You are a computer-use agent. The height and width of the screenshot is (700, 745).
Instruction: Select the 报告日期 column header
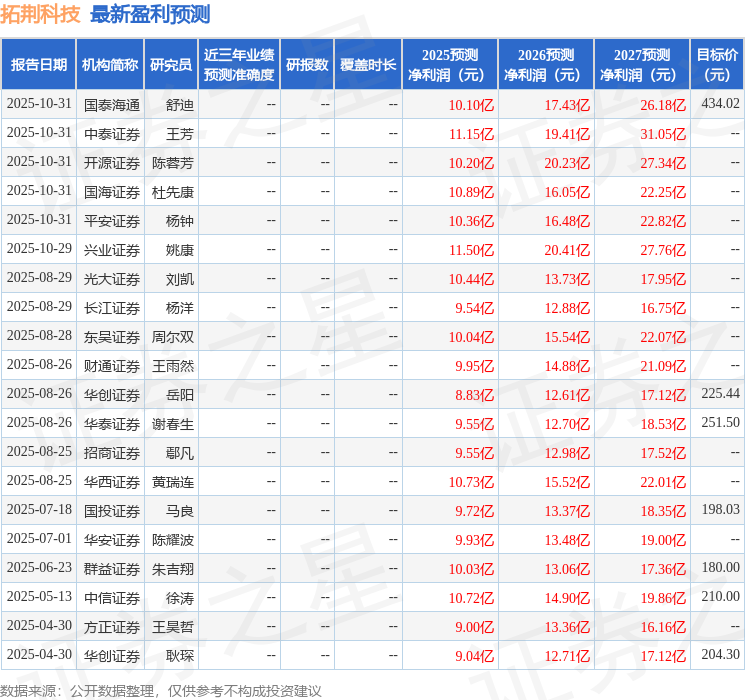[x=38, y=65]
